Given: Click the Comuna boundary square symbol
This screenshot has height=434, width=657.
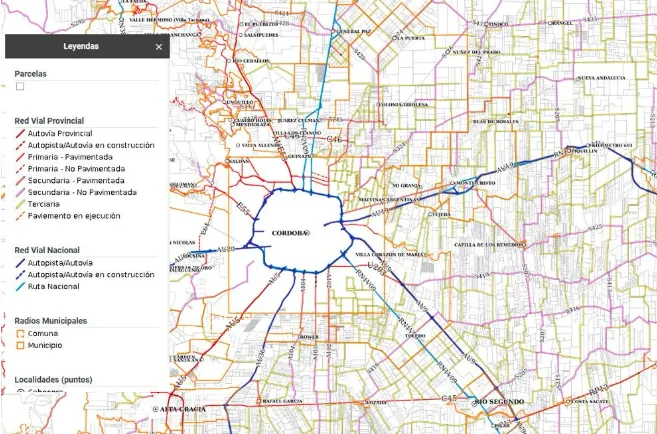Looking at the screenshot, I should coord(20,333).
